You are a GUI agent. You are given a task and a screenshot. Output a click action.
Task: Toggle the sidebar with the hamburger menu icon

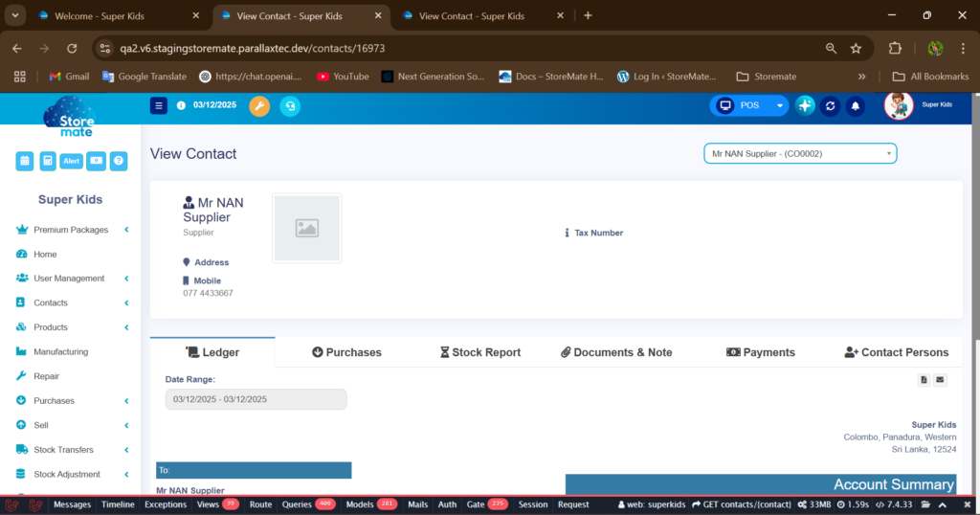pyautogui.click(x=158, y=105)
